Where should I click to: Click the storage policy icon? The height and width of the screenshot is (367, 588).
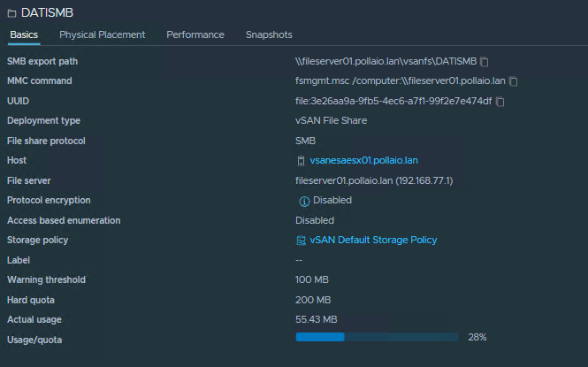click(301, 241)
